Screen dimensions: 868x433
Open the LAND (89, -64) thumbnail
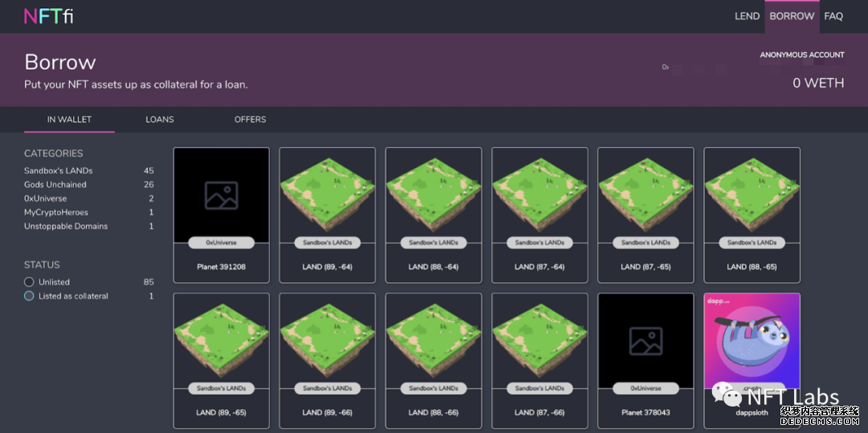(327, 194)
